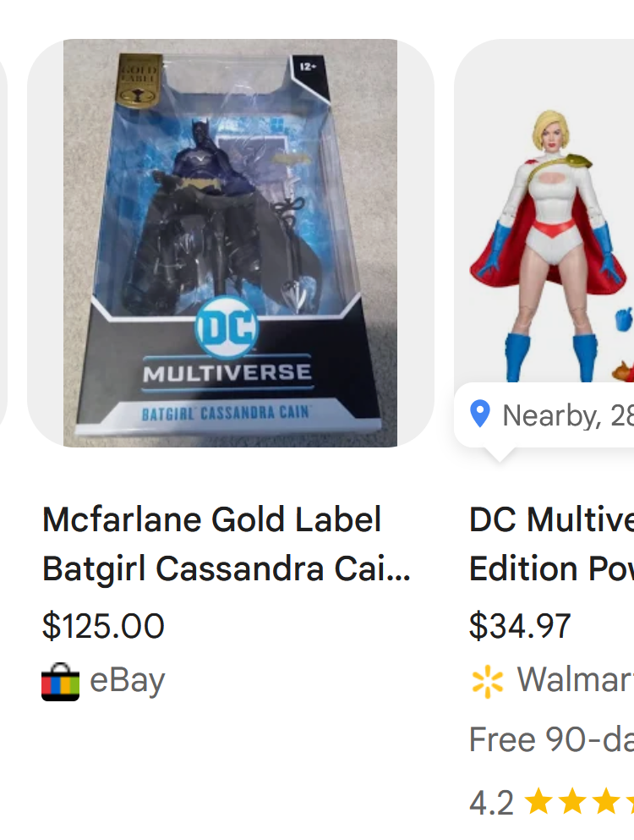634x840 pixels.
Task: Click the 4.2 rating number
Action: (x=491, y=803)
